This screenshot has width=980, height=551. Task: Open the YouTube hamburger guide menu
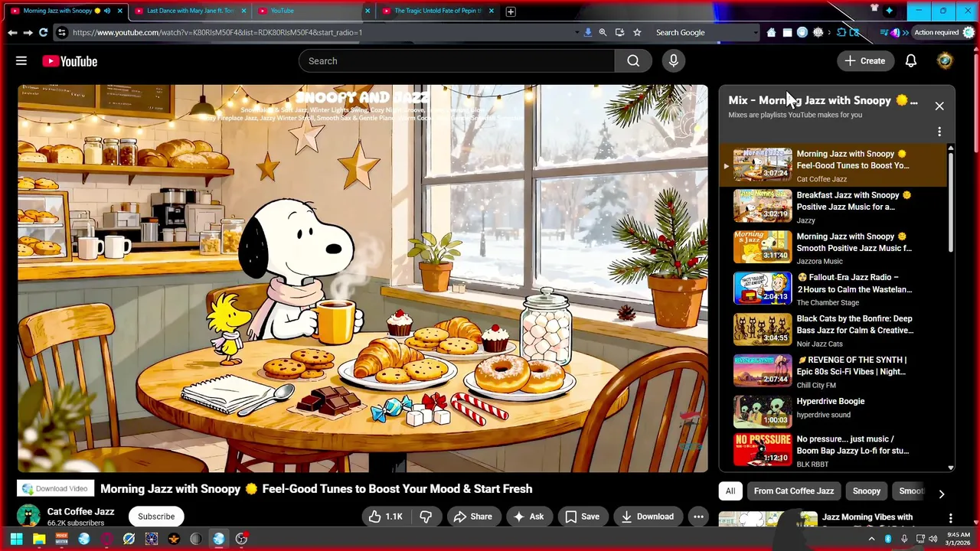(21, 61)
